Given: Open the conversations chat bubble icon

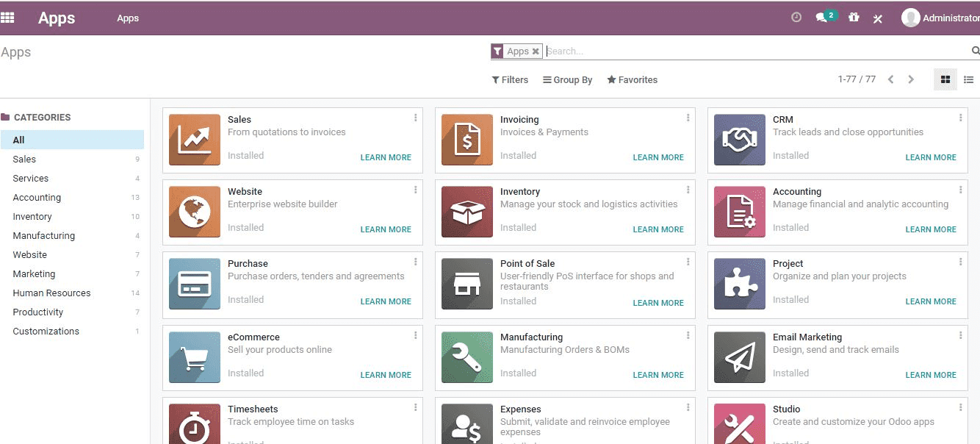Looking at the screenshot, I should tap(821, 18).
